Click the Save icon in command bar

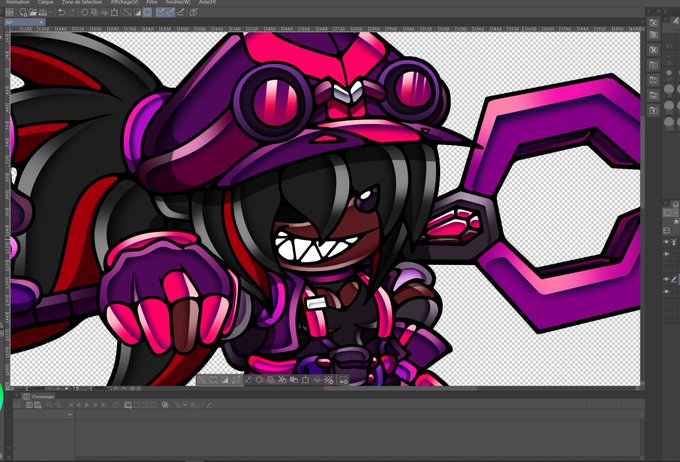pos(42,12)
